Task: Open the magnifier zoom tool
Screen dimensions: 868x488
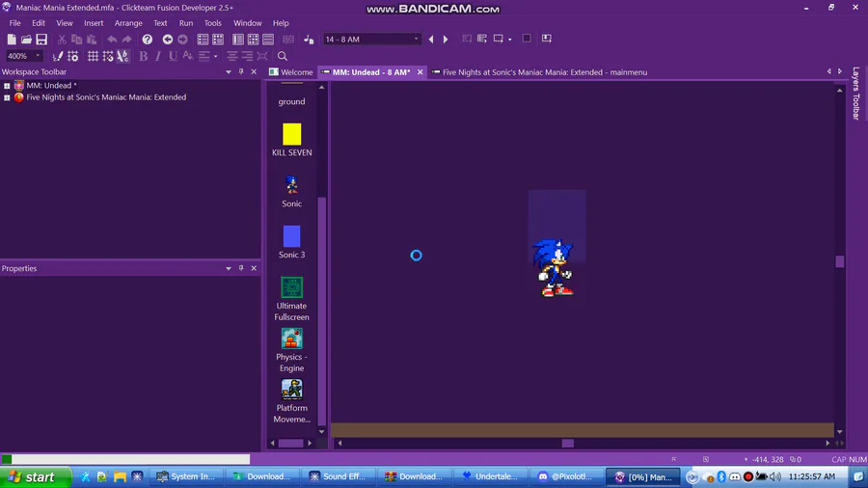Action: point(283,56)
